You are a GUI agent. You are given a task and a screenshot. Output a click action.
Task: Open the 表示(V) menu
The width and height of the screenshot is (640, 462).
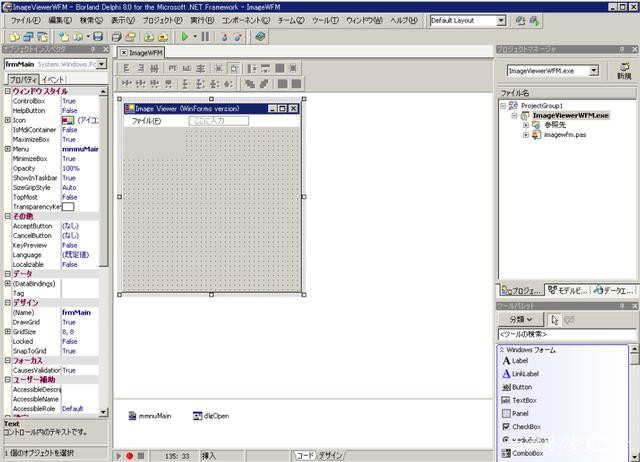pyautogui.click(x=123, y=20)
